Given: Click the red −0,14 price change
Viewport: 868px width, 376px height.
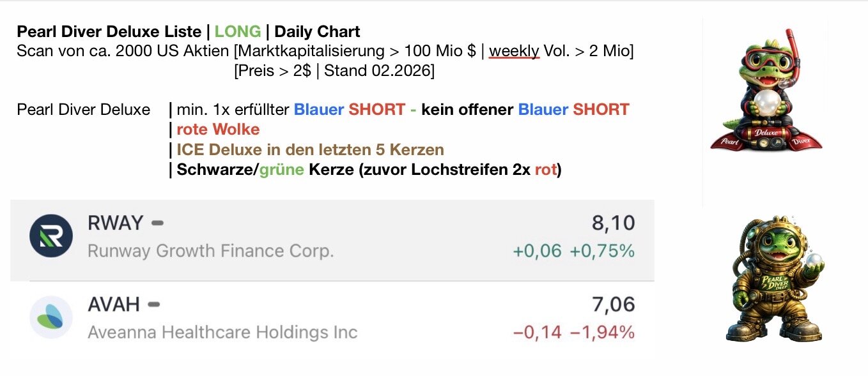Looking at the screenshot, I should tap(537, 333).
